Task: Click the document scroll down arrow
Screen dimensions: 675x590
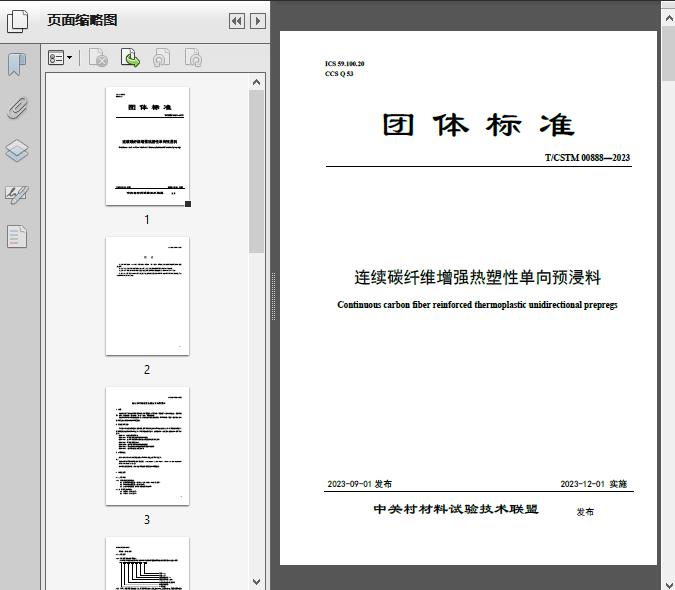Action: coord(669,583)
